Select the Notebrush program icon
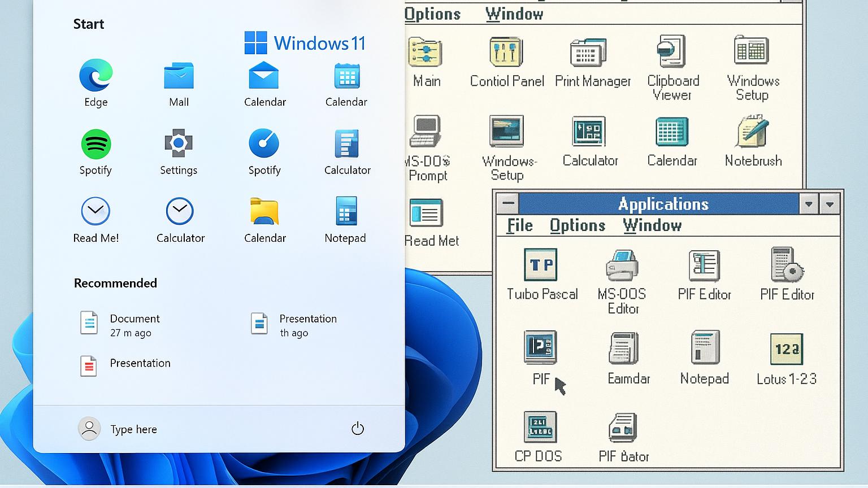This screenshot has width=868, height=488. click(753, 132)
